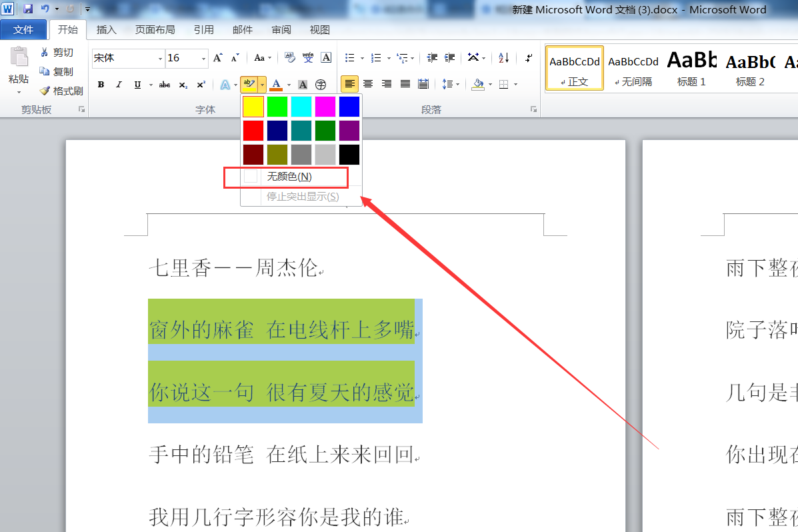
Task: Switch to the View (视图) tab
Action: 320,30
